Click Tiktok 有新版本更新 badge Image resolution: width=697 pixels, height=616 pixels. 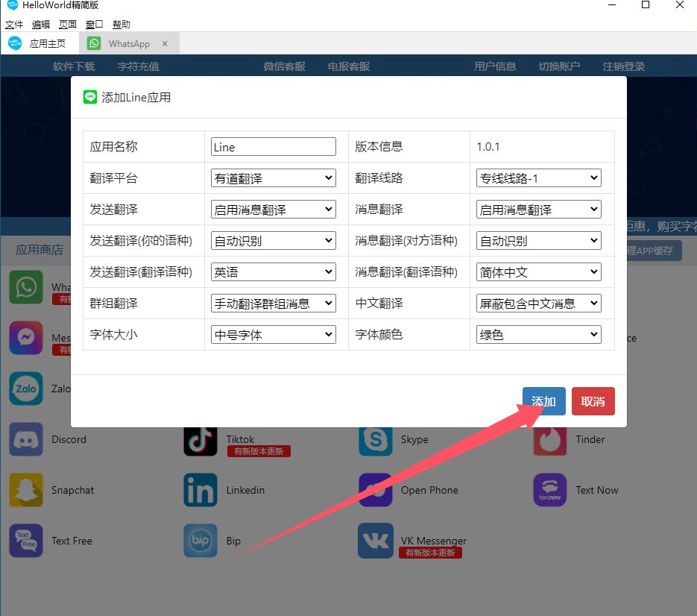(259, 451)
